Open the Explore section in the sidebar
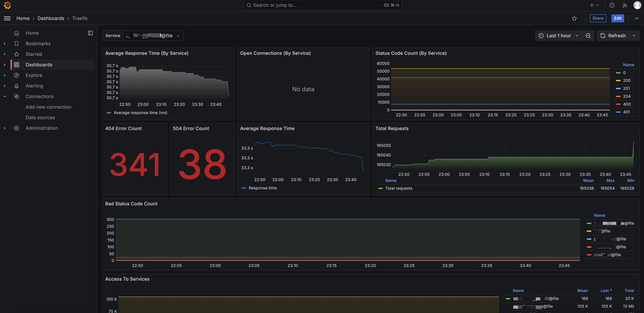The image size is (644, 313). (x=34, y=75)
